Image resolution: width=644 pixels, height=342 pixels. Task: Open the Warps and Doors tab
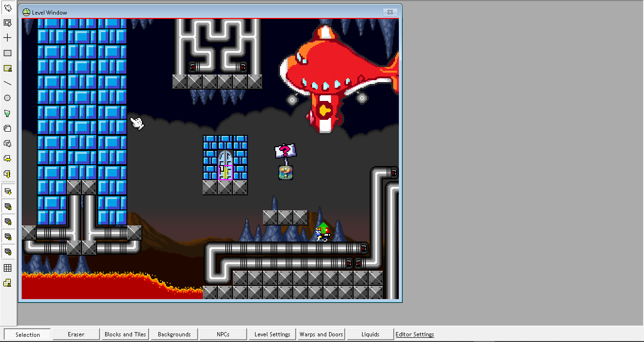pos(321,334)
